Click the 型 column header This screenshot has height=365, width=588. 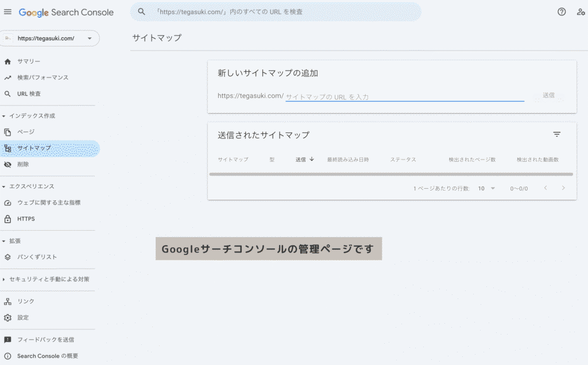point(272,160)
